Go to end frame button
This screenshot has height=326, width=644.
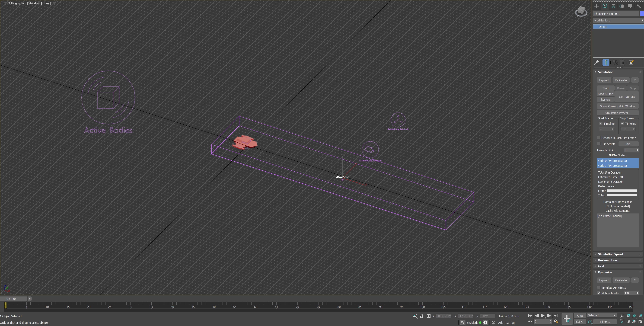556,316
